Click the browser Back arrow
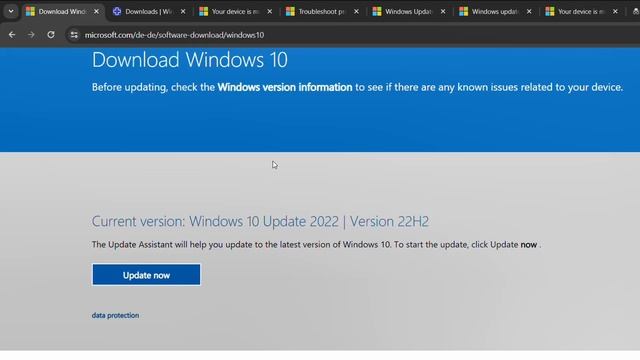Image resolution: width=640 pixels, height=360 pixels. point(12,35)
